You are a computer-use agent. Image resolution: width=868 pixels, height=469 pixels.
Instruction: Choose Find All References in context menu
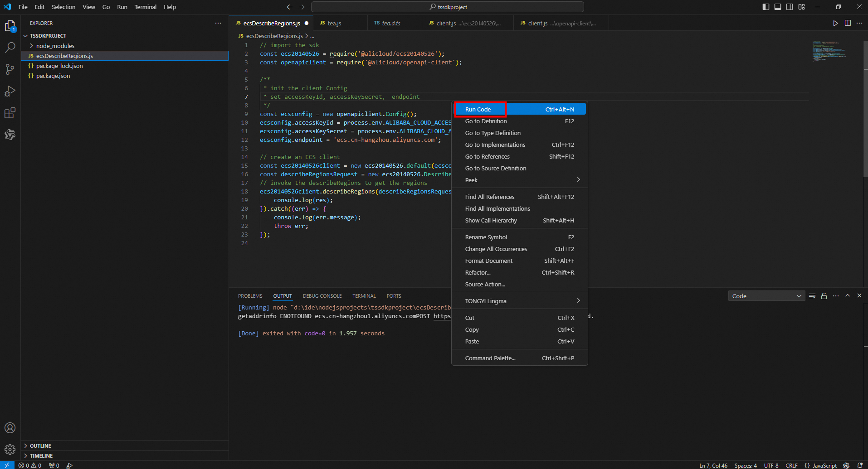(x=520, y=197)
